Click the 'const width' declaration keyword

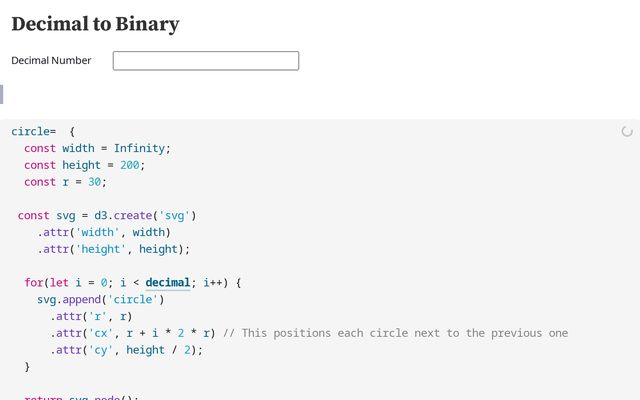[40, 148]
